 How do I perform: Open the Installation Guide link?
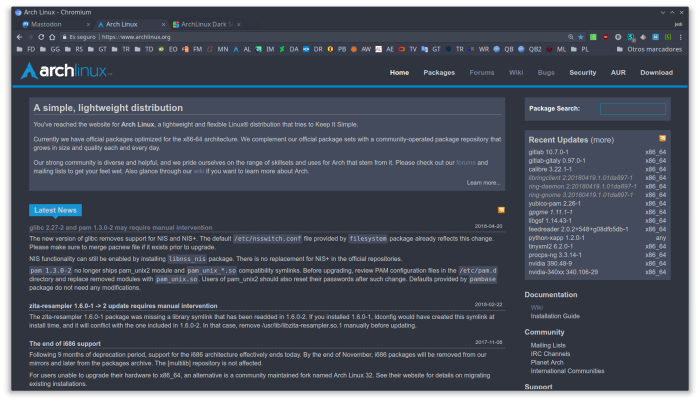(x=555, y=316)
